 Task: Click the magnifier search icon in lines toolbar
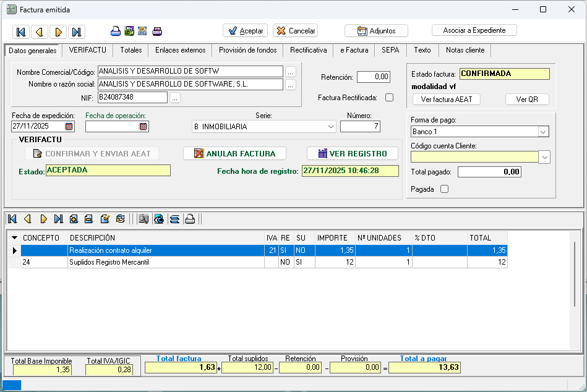[x=144, y=219]
